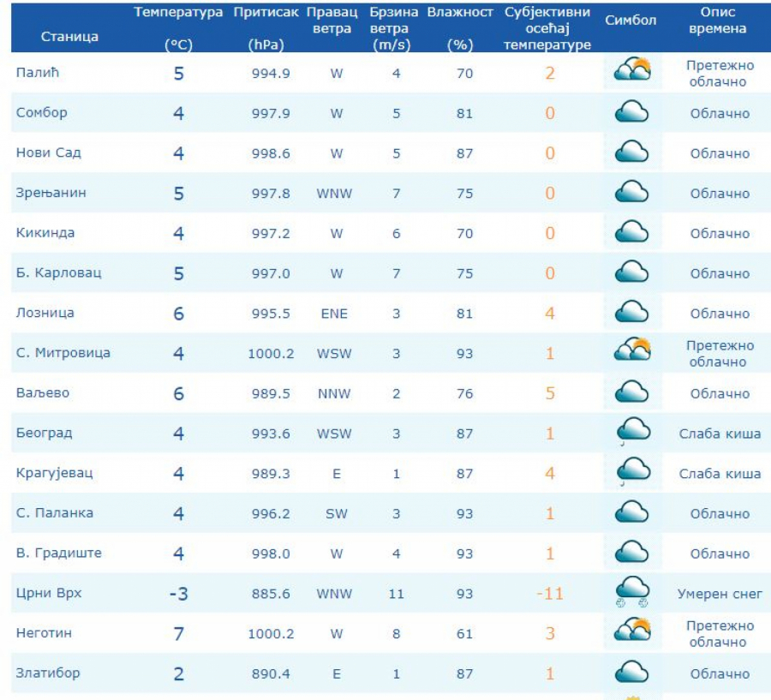This screenshot has width=771, height=700.
Task: Click the cloud icon in the Златибор row
Action: coord(632,673)
